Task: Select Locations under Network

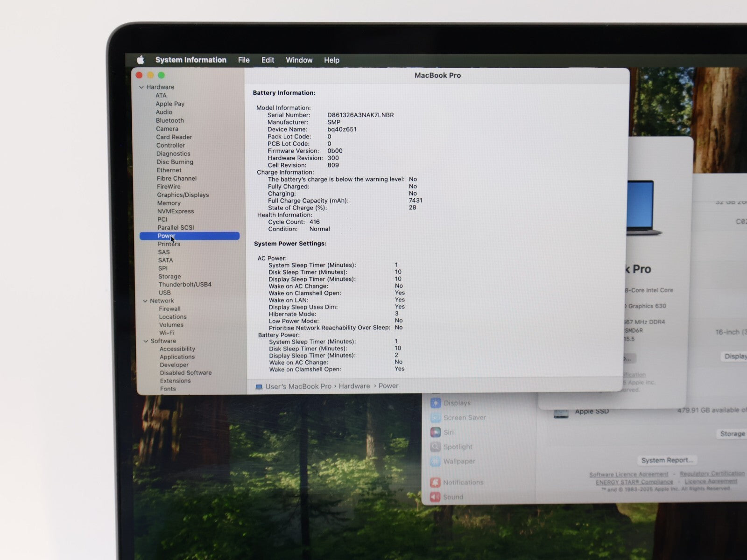Action: coord(173,317)
